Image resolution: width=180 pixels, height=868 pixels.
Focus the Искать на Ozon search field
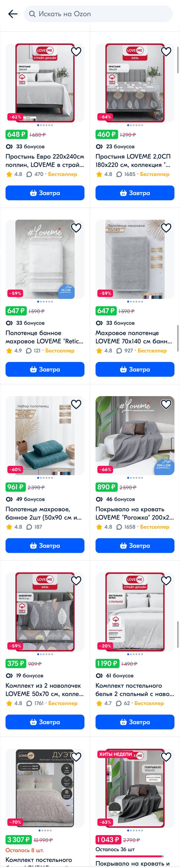click(98, 14)
